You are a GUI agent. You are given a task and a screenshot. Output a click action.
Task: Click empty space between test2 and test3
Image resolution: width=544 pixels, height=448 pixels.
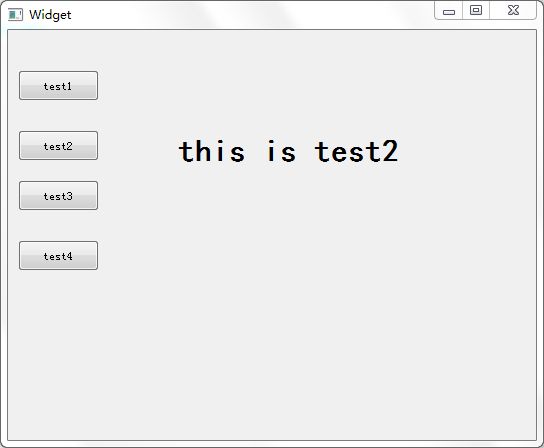pyautogui.click(x=58, y=170)
